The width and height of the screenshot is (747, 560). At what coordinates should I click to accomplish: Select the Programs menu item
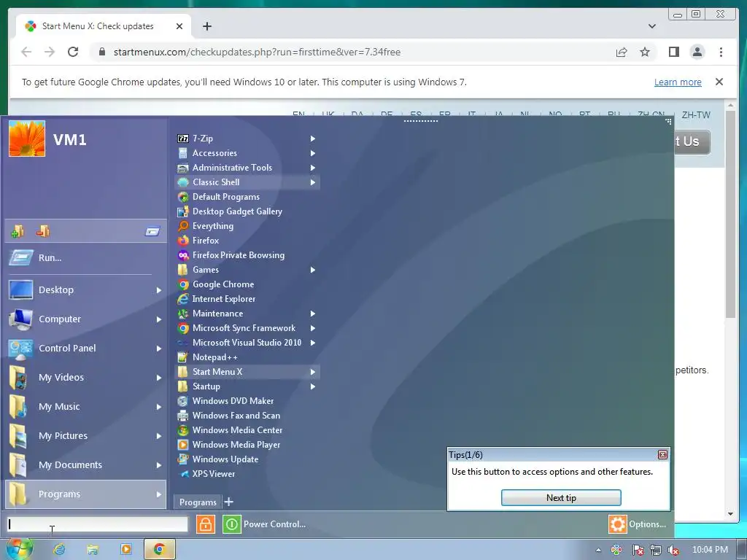pyautogui.click(x=86, y=494)
